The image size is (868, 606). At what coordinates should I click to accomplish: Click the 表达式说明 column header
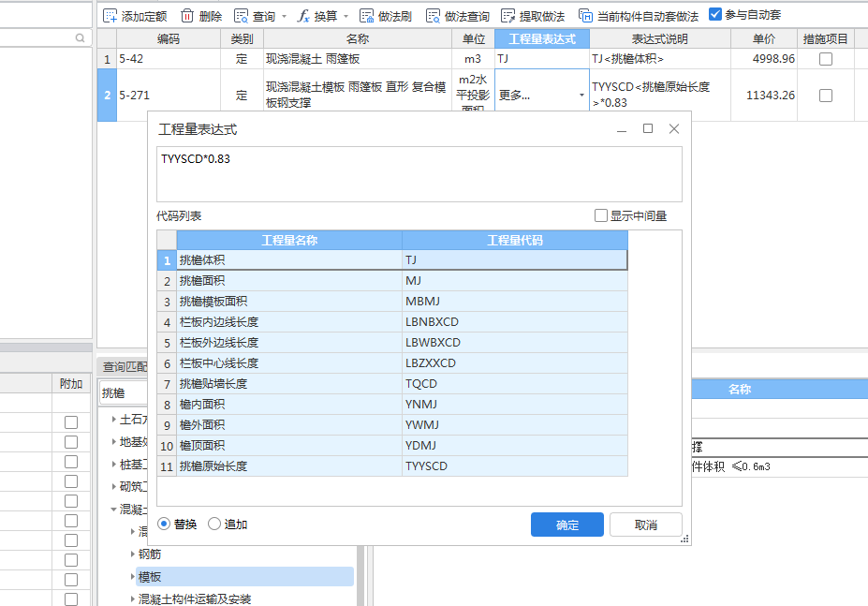[x=660, y=38]
